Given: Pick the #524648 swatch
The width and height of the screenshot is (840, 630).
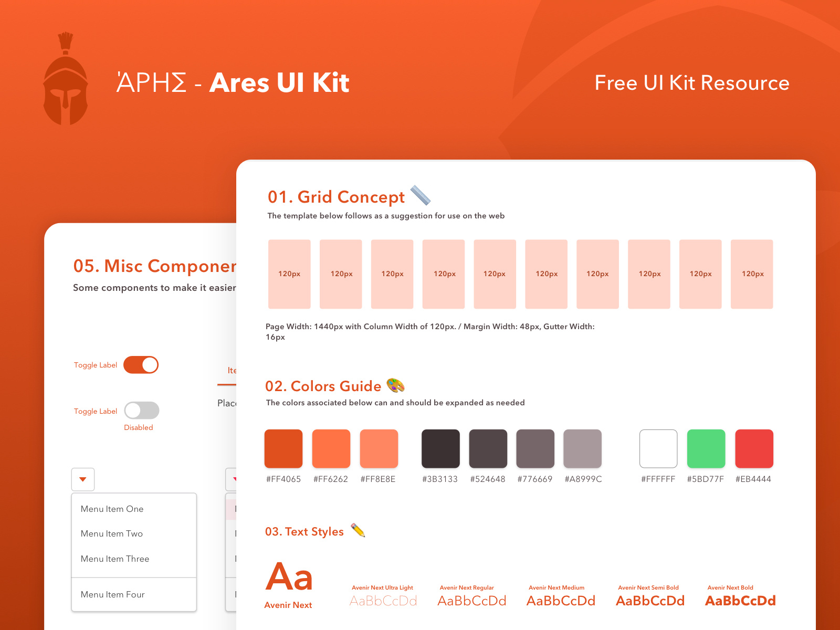Looking at the screenshot, I should point(488,449).
